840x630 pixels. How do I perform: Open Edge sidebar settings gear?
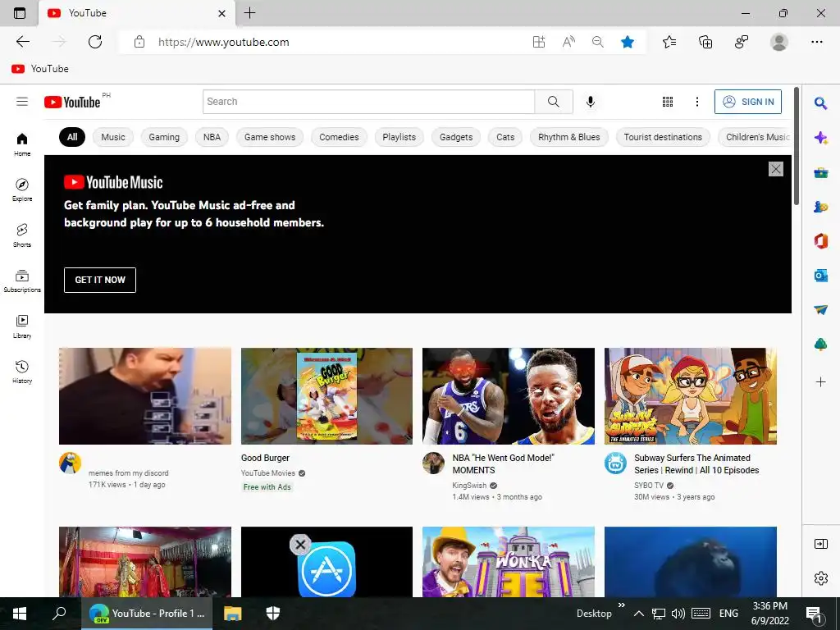pyautogui.click(x=820, y=578)
